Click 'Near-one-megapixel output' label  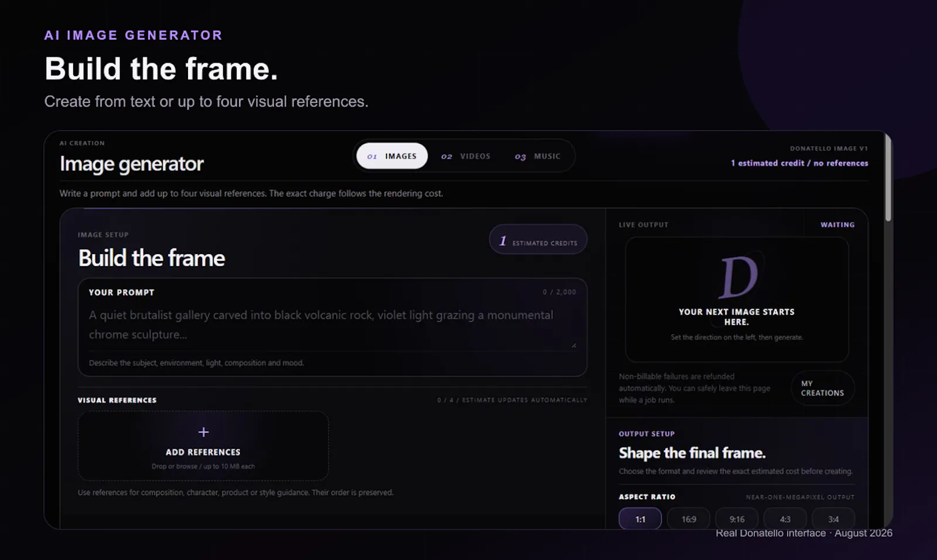(x=800, y=497)
